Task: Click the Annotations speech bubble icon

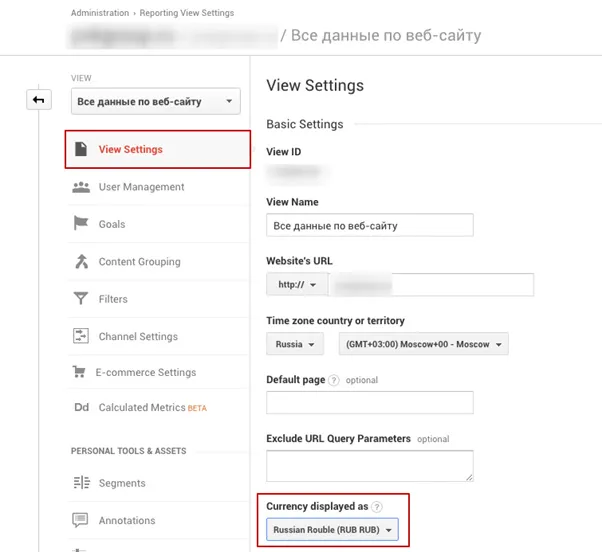Action: (80, 520)
